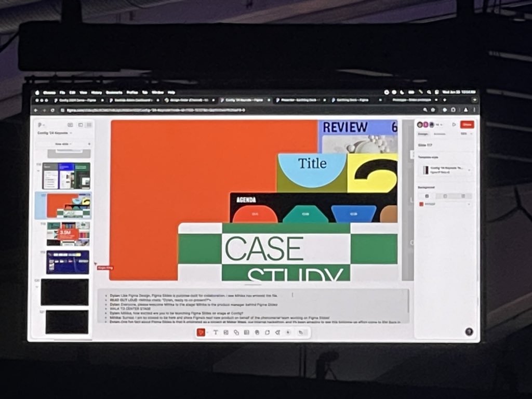532x399 pixels.
Task: Open the Figma main menu logo
Action: coord(40,125)
